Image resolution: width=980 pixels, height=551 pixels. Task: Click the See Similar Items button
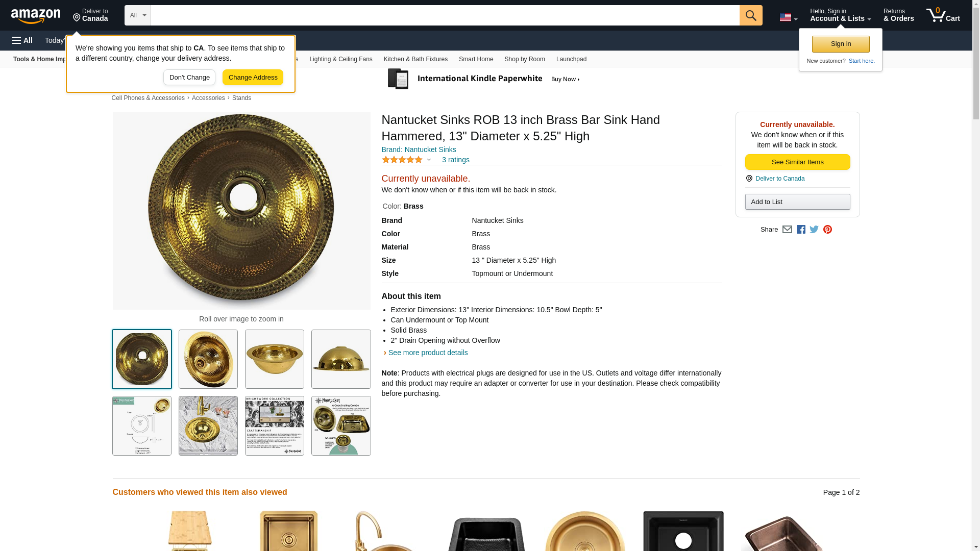(x=797, y=162)
